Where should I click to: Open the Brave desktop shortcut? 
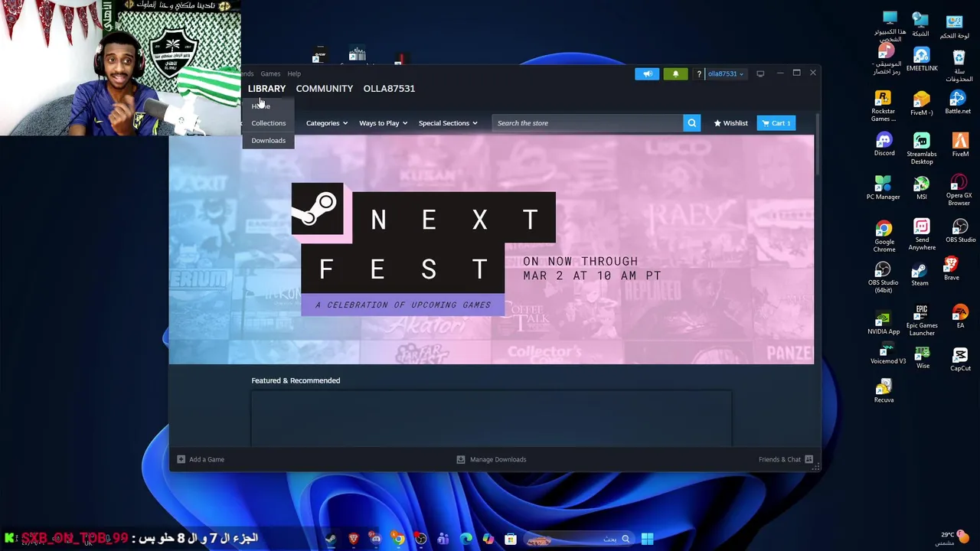point(951,269)
